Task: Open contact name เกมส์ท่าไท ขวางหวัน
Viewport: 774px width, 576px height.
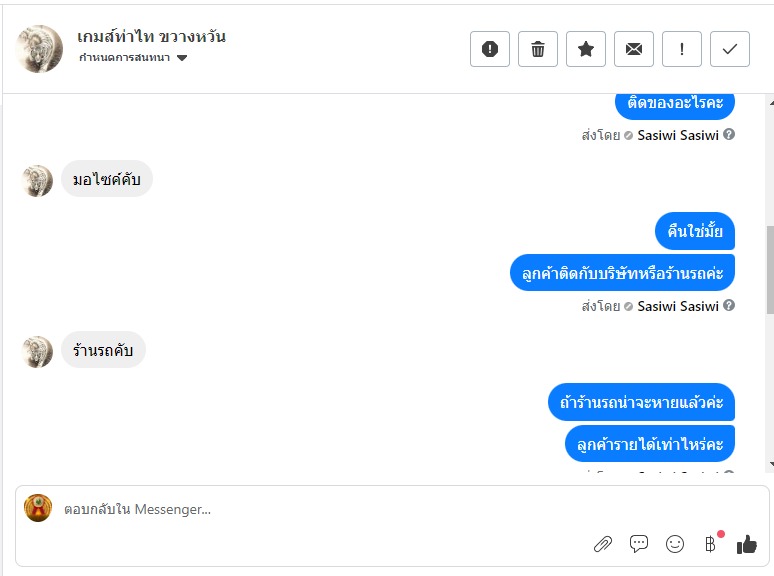Action: (151, 37)
